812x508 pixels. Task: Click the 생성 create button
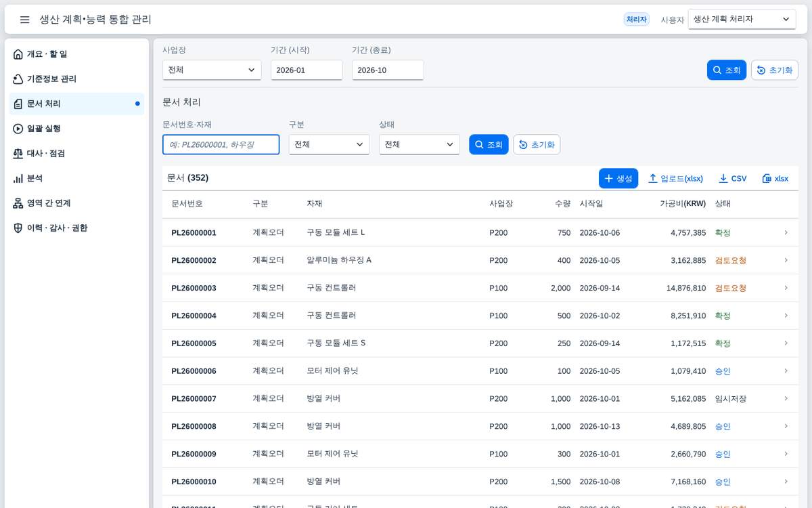[x=618, y=178]
